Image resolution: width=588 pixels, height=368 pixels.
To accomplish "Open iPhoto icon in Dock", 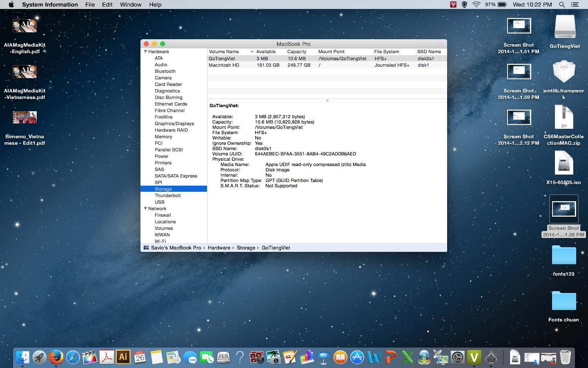I will (273, 357).
